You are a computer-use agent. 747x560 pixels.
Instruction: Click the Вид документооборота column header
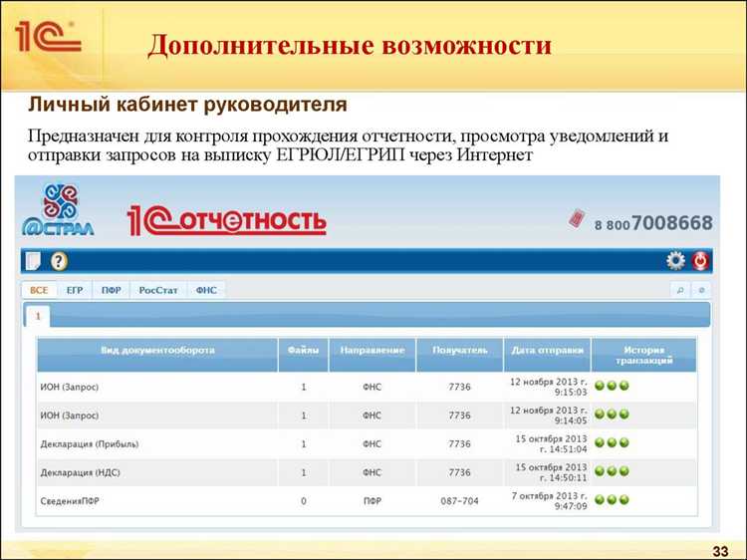click(x=157, y=355)
